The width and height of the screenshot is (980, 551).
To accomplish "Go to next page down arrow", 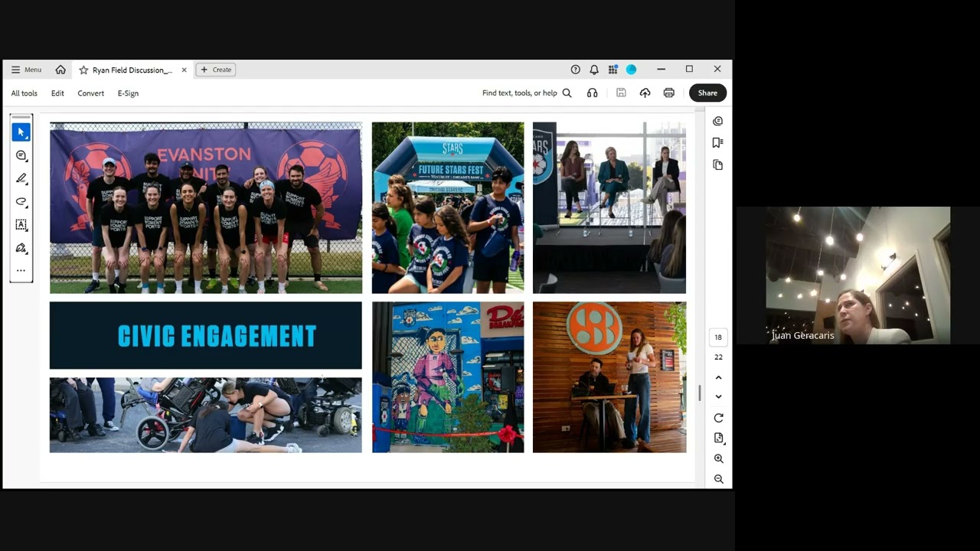I will click(x=718, y=396).
